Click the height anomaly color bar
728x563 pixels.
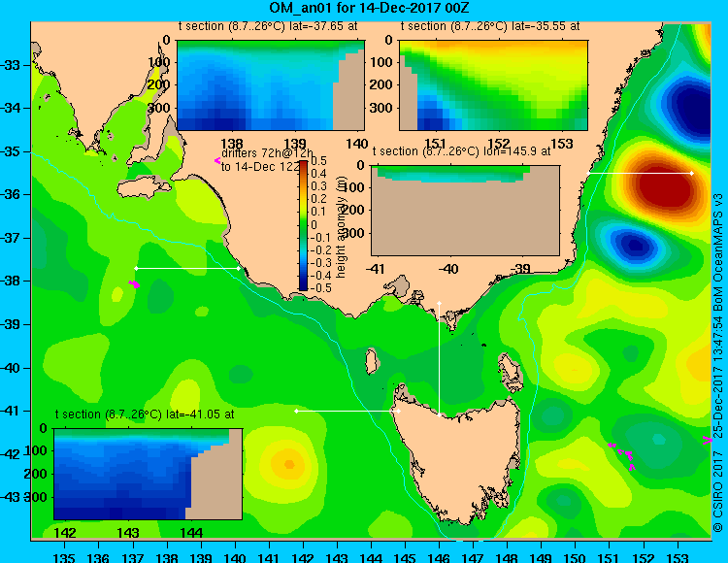coord(303,225)
